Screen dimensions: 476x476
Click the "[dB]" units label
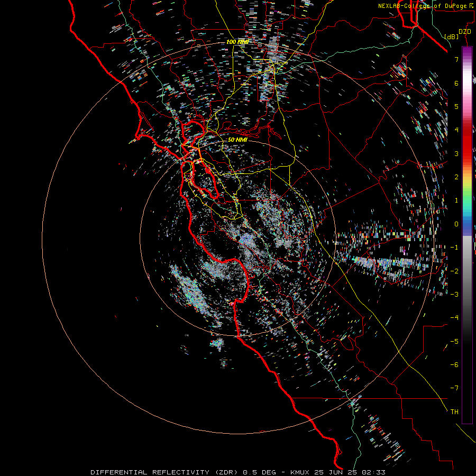tap(452, 36)
